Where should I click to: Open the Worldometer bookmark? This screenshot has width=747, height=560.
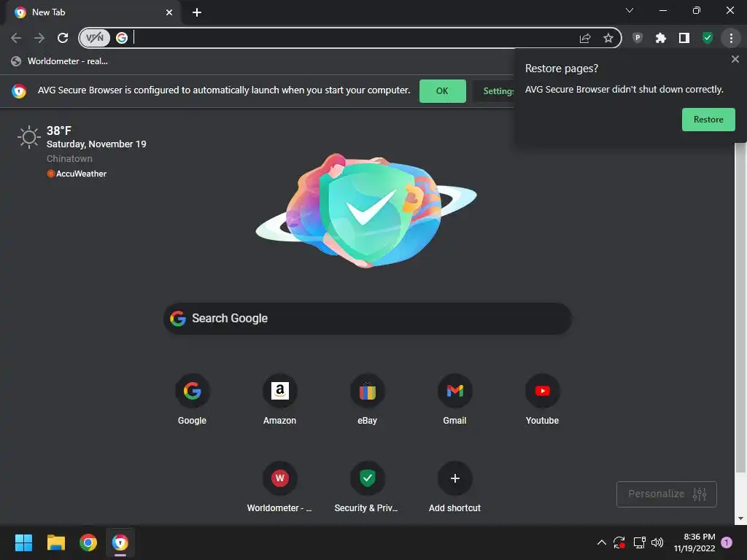60,61
